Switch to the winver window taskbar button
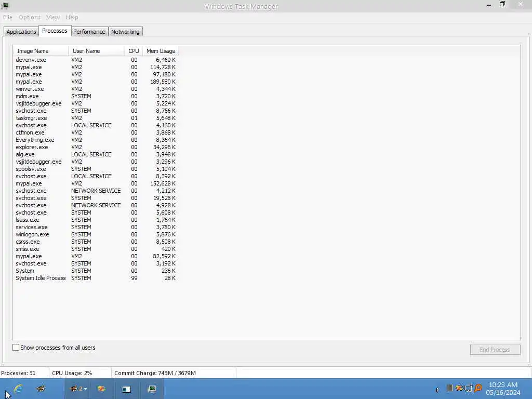 [x=126, y=389]
